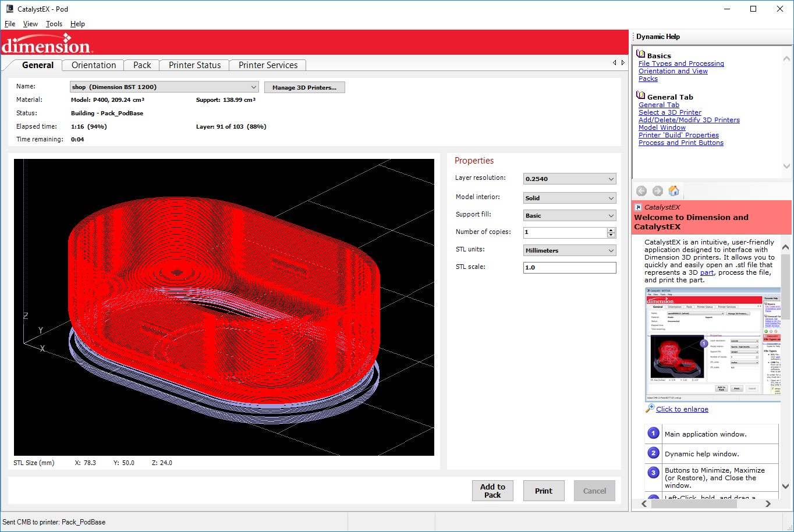
Task: Click the help content vertical scrollbar thumb
Action: pos(785,286)
